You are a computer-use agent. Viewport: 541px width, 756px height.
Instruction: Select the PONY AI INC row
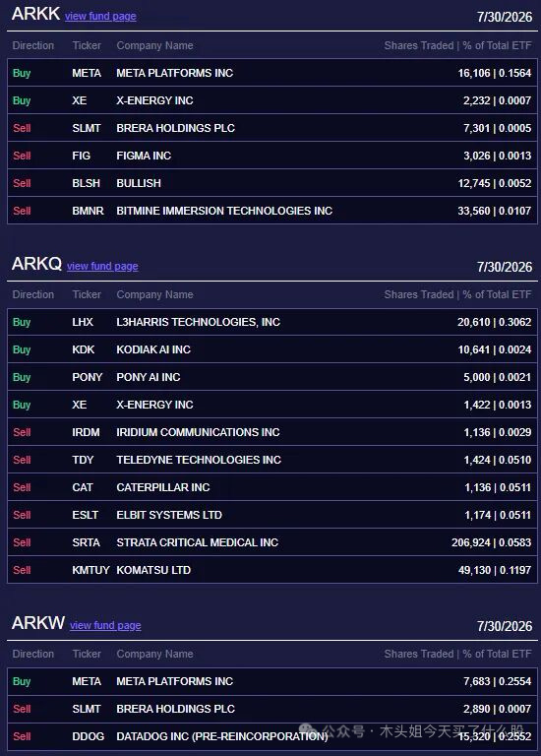[x=272, y=377]
